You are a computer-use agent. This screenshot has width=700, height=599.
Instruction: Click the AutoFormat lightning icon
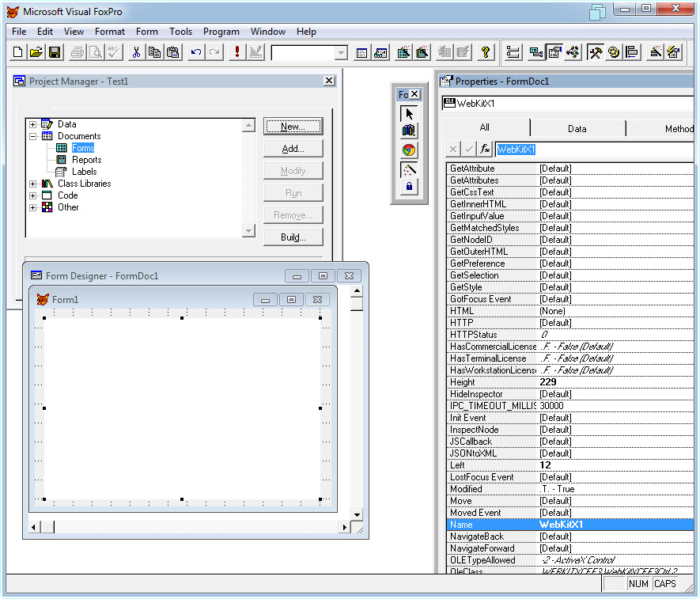click(674, 53)
